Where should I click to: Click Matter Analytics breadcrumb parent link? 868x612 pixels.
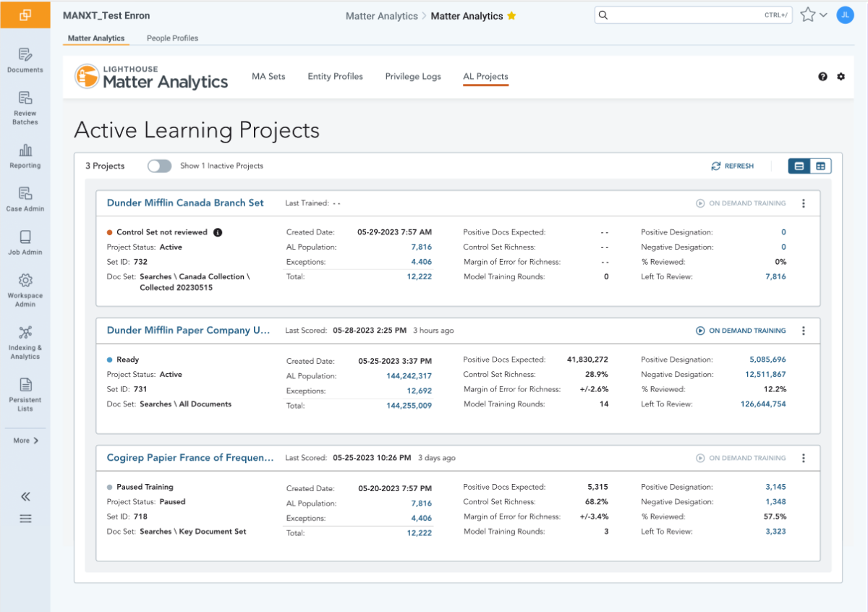pyautogui.click(x=382, y=15)
